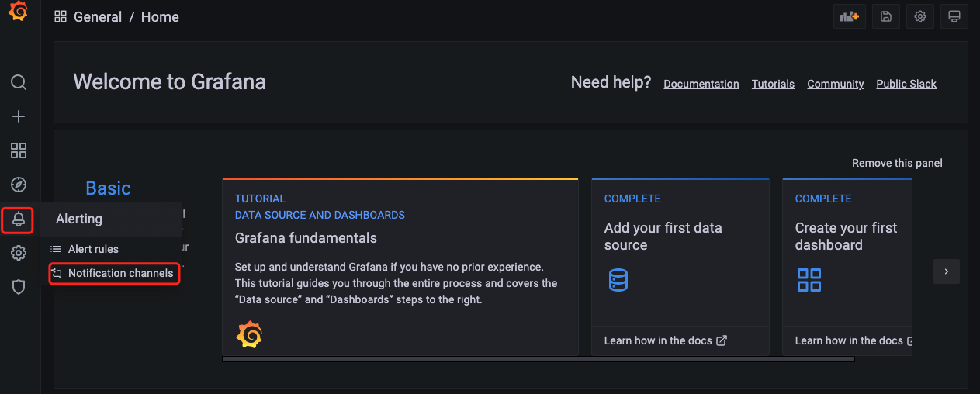Open the Community link
Image resolution: width=980 pixels, height=394 pixels.
(835, 84)
